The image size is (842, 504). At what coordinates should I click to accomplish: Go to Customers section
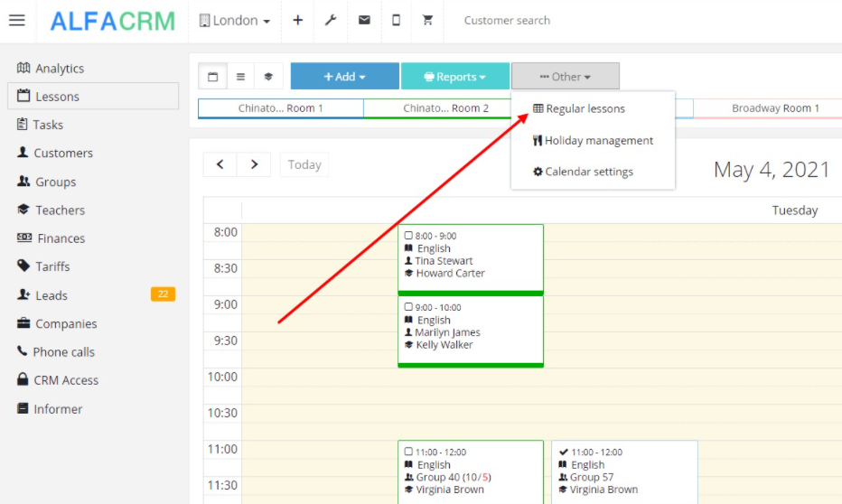tap(55, 153)
